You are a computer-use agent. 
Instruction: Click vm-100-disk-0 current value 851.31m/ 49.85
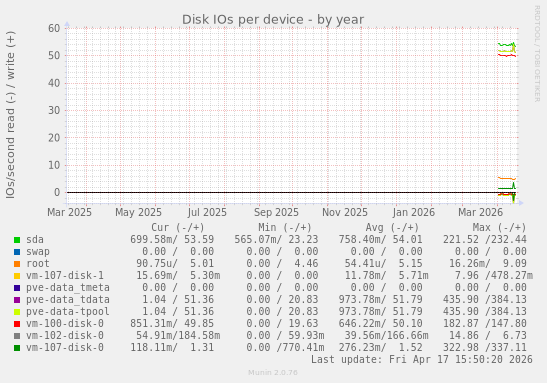172,323
